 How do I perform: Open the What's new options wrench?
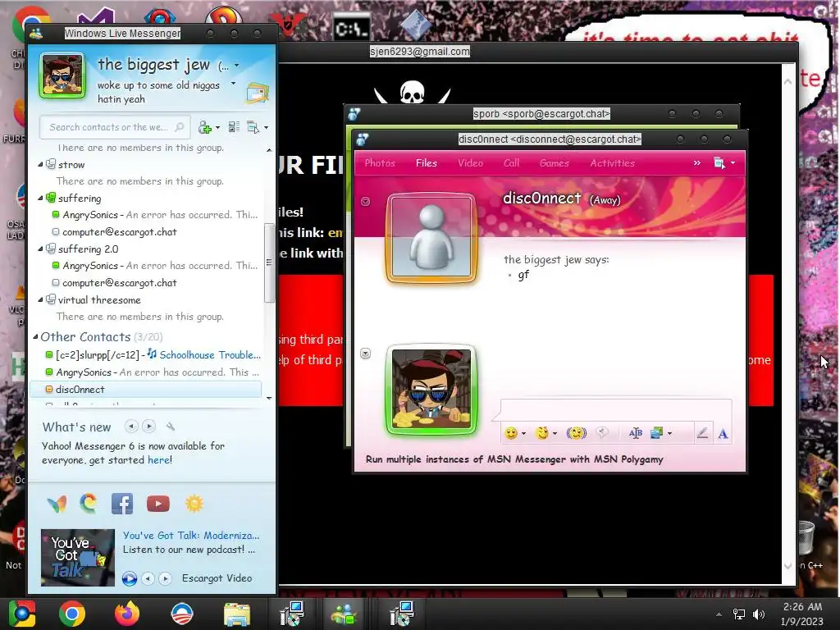171,427
